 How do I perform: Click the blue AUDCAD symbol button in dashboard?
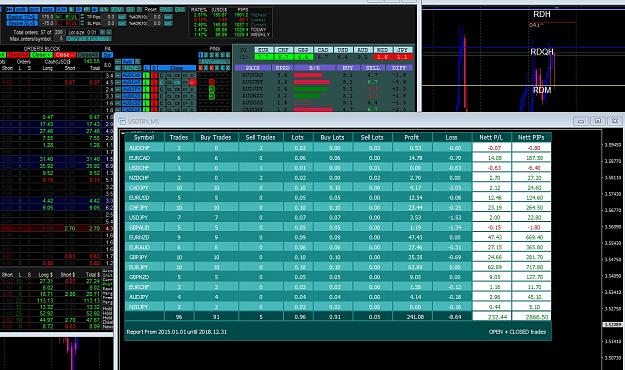point(132,75)
